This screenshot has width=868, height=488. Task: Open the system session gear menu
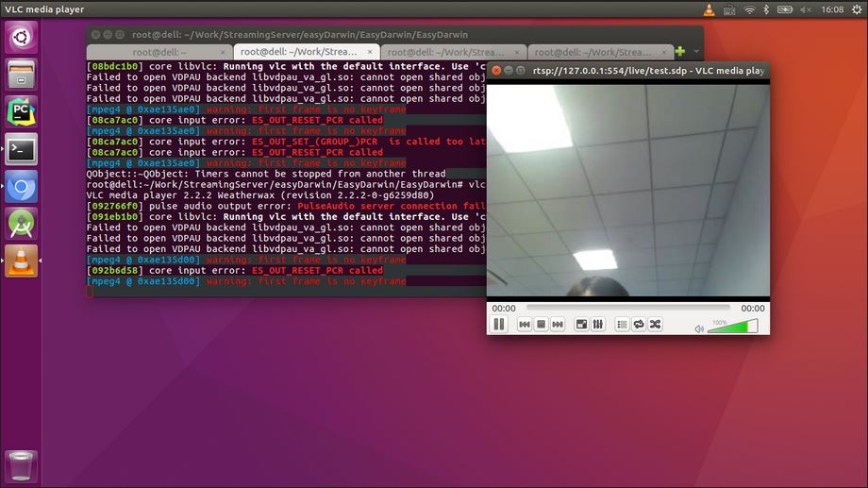pos(857,9)
